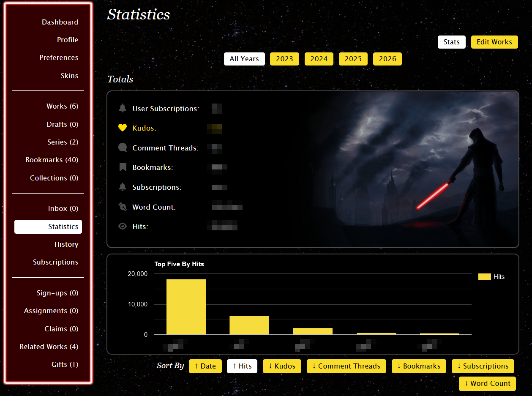
Task: Select the All Years filter
Action: point(244,59)
